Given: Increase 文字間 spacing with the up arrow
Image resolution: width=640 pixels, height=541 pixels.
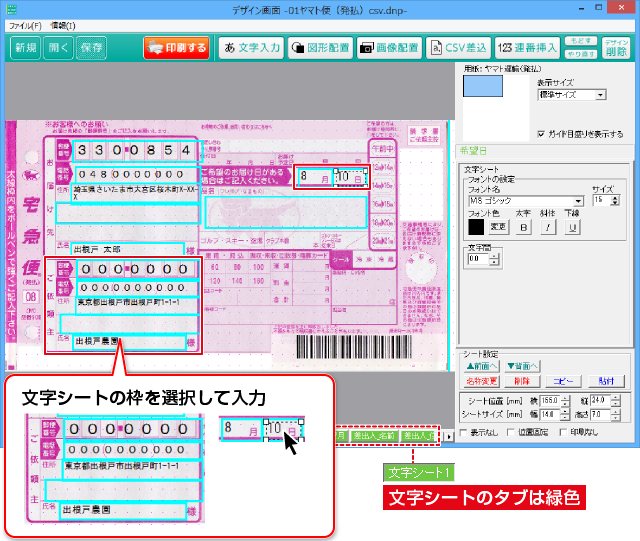Looking at the screenshot, I should 494,256.
